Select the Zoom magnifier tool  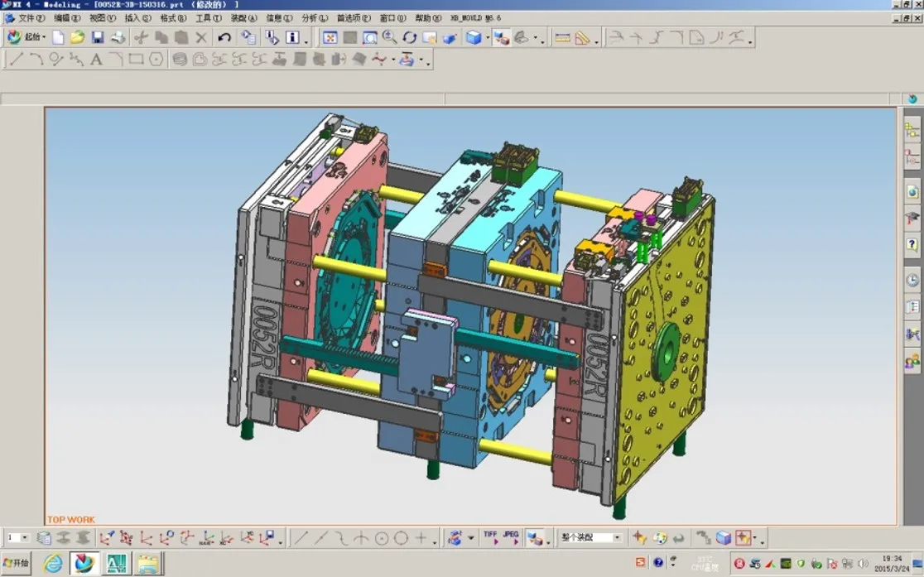click(x=390, y=37)
